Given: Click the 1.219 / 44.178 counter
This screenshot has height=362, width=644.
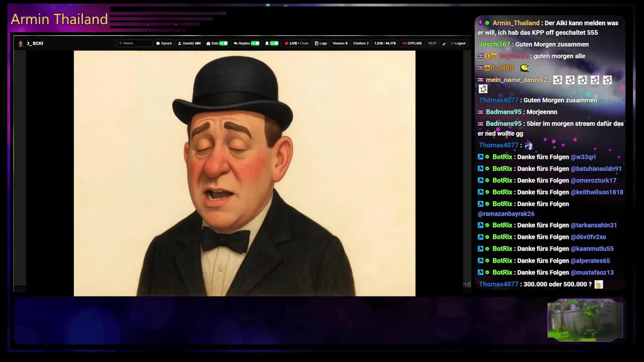Looking at the screenshot, I should [x=385, y=43].
